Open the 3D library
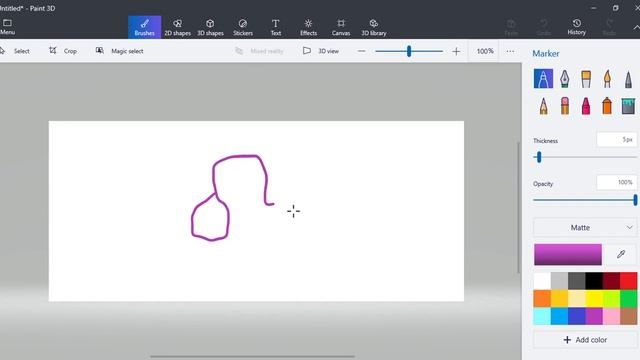Screen dimensions: 640x360 click(373, 27)
